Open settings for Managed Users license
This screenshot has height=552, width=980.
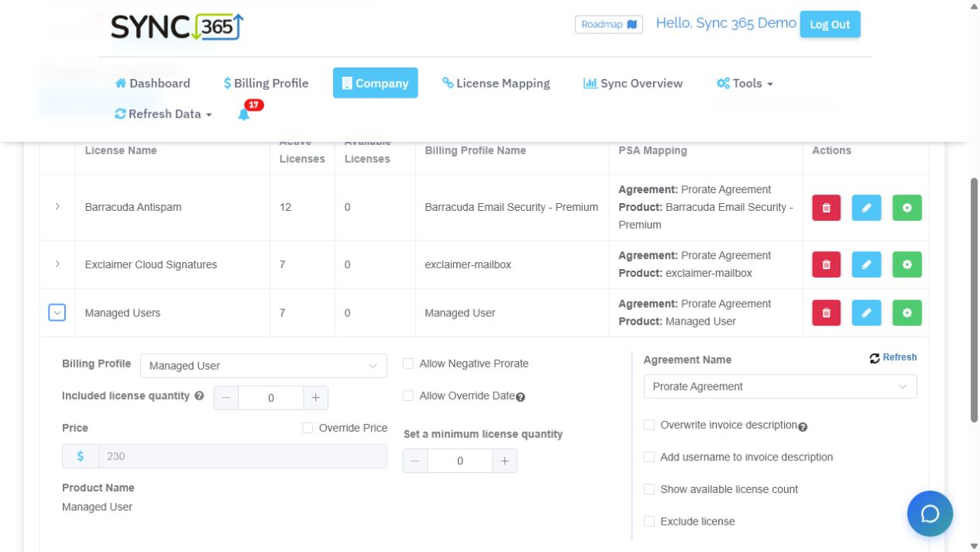click(x=907, y=312)
